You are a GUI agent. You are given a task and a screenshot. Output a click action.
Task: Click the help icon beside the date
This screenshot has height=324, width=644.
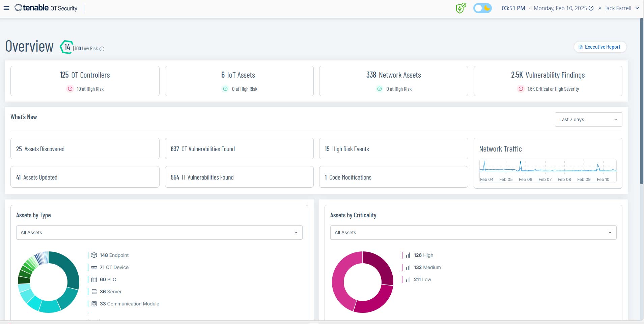tap(591, 8)
